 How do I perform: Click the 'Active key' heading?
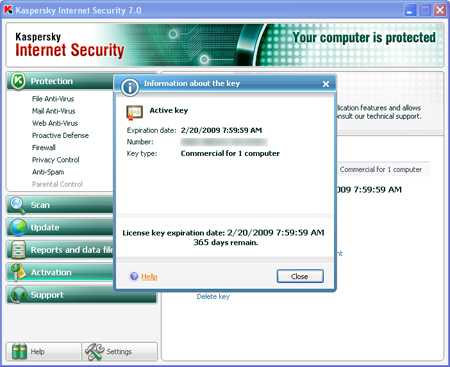click(169, 110)
